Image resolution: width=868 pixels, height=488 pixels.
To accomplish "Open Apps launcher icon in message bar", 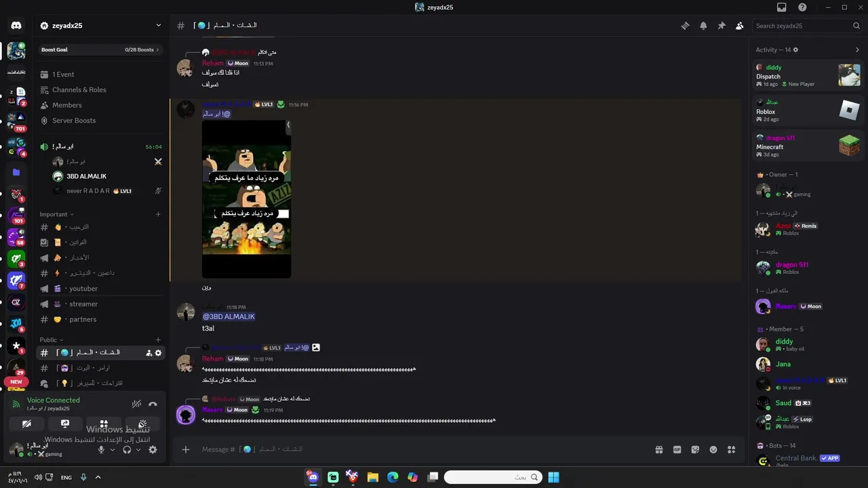I will coord(731,449).
